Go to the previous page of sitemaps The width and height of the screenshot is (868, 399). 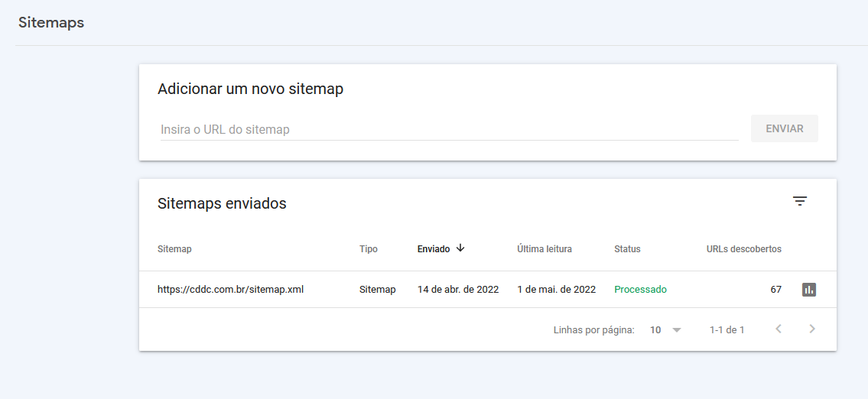(779, 329)
